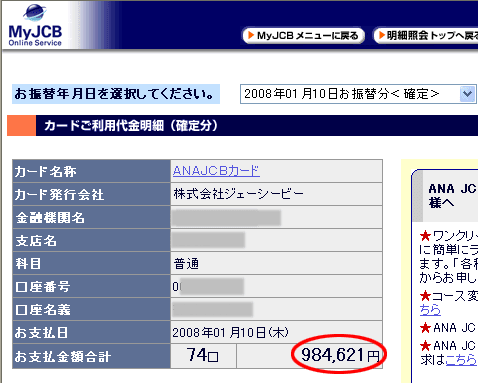Click the 明細照会トップへ戻る button
This screenshot has width=478, height=383.
point(426,35)
